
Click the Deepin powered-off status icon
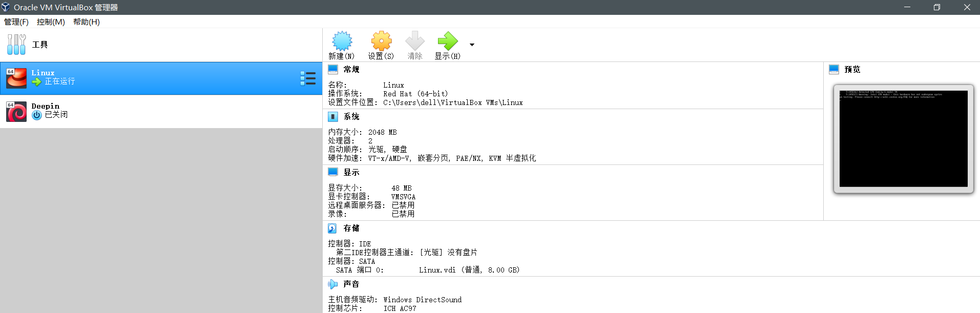click(36, 115)
